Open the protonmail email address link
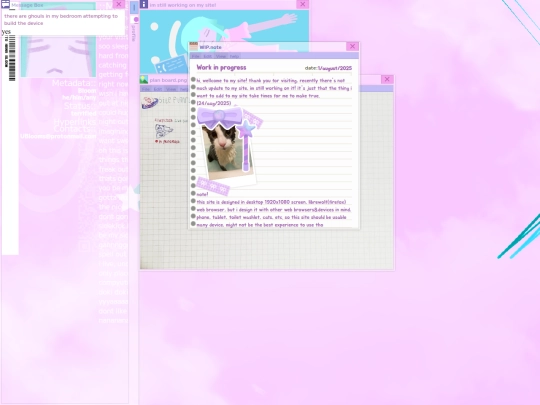The width and height of the screenshot is (540, 405). pyautogui.click(x=58, y=136)
